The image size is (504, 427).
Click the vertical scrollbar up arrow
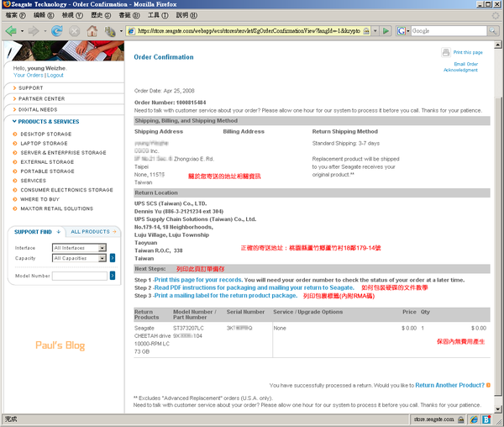tap(497, 45)
